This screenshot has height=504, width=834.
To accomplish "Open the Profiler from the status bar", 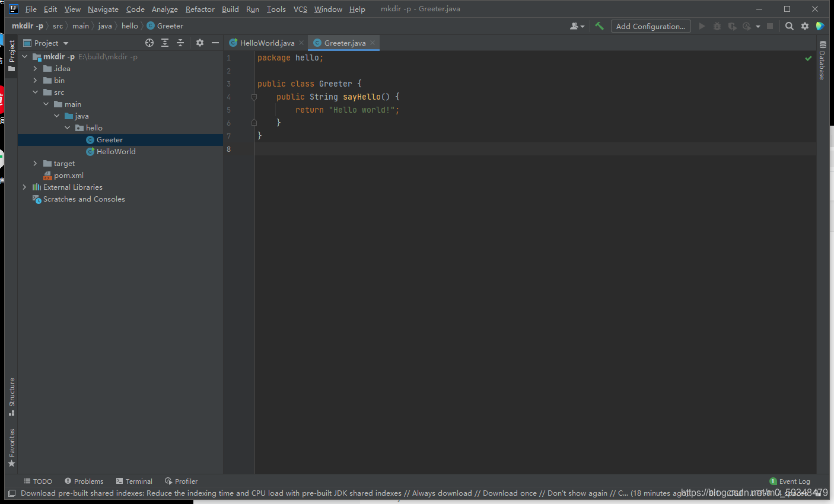I will (x=181, y=481).
